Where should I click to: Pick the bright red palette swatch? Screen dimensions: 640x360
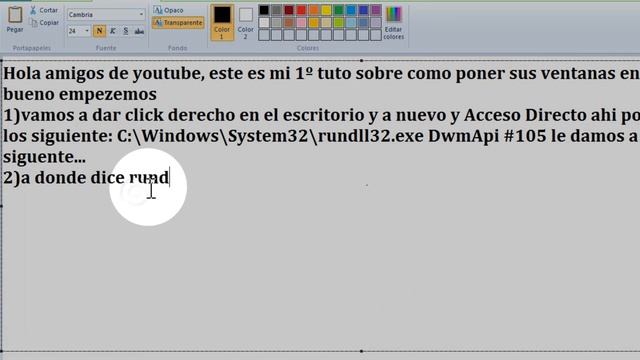click(301, 10)
